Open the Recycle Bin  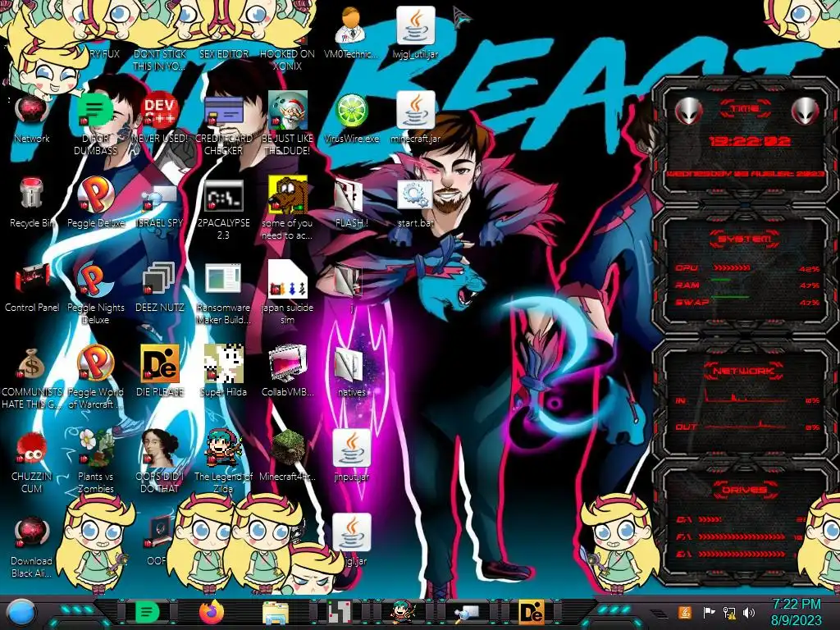pos(32,193)
